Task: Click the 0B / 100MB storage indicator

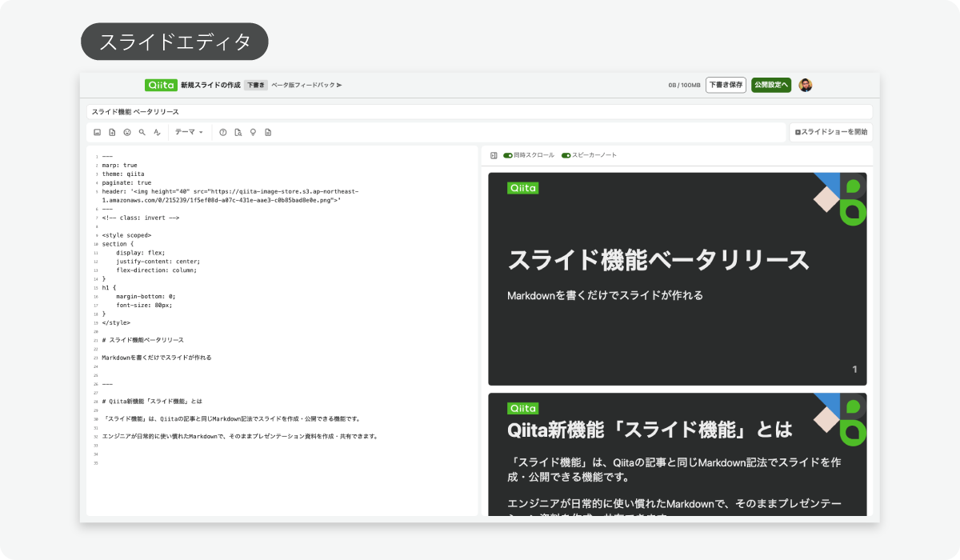Action: [x=684, y=85]
